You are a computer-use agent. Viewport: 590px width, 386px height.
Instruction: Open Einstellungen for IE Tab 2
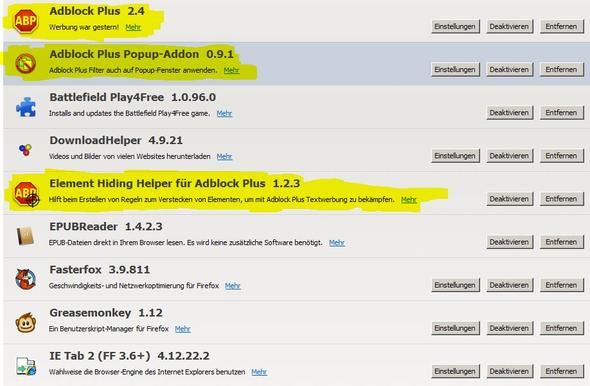(455, 371)
